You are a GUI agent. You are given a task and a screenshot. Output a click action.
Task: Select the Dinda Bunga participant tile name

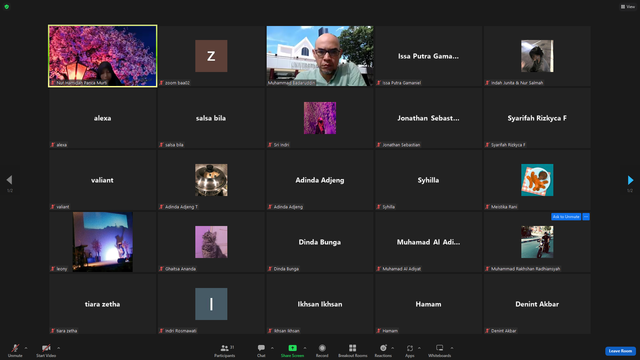(320, 242)
